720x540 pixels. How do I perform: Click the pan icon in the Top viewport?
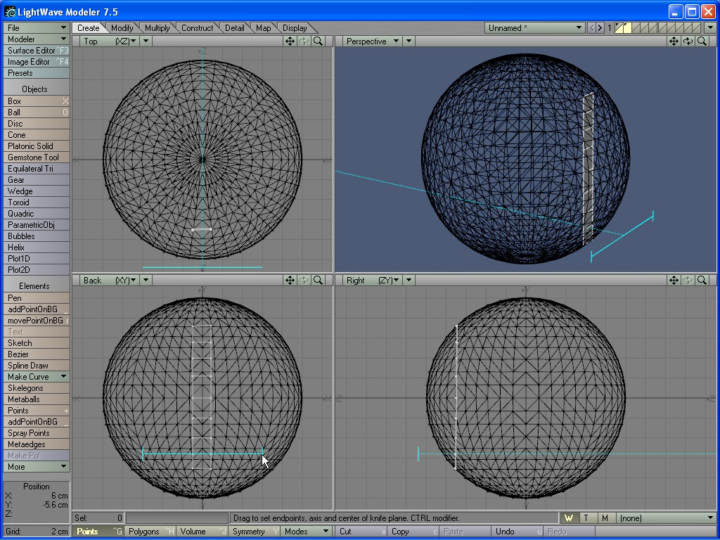290,41
